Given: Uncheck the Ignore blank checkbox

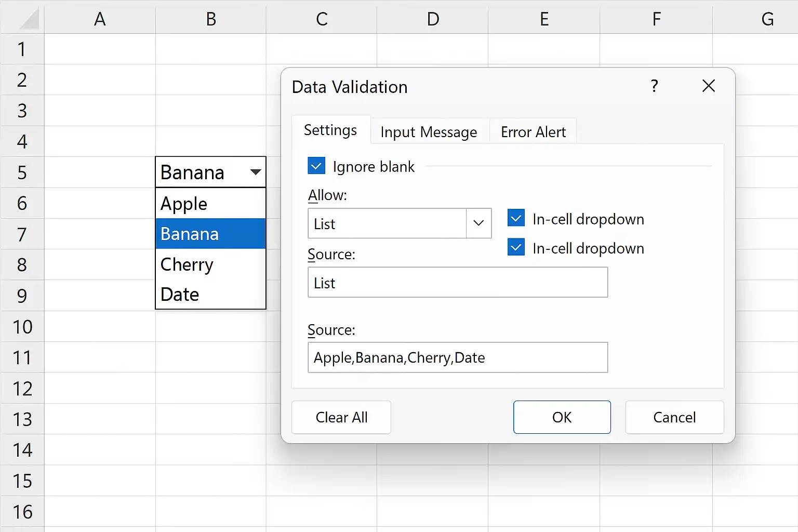Looking at the screenshot, I should pos(316,166).
